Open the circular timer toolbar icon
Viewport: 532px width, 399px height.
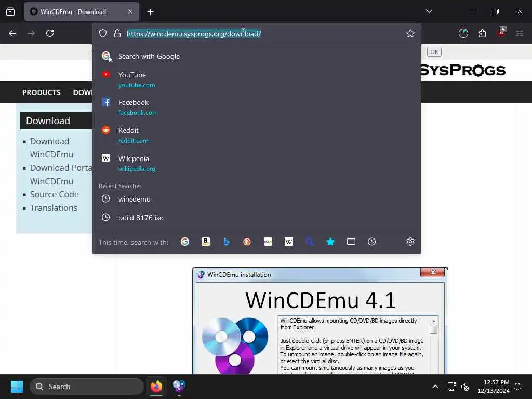click(x=463, y=33)
